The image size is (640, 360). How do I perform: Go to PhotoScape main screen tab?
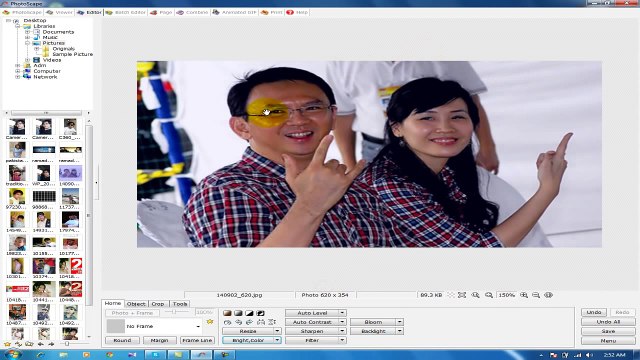(x=22, y=12)
